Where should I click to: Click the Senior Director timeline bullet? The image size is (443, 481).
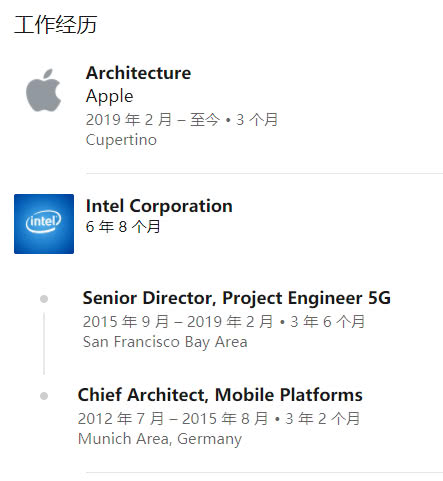44,299
